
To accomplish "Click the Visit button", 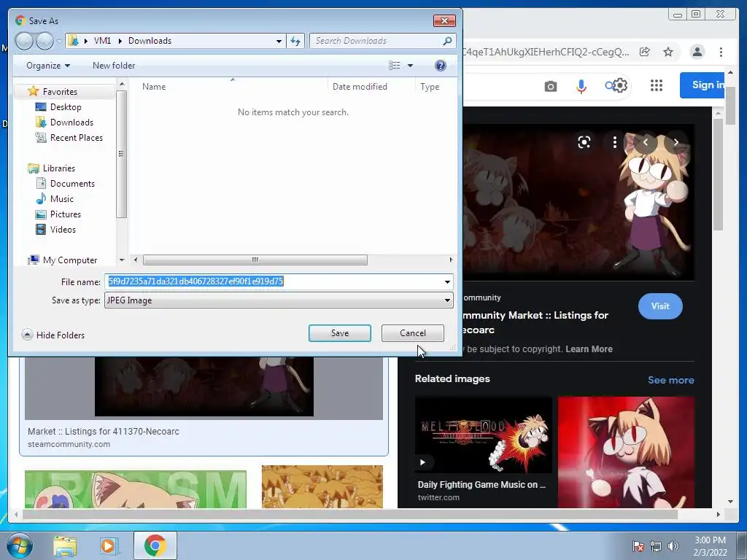I will 660,306.
